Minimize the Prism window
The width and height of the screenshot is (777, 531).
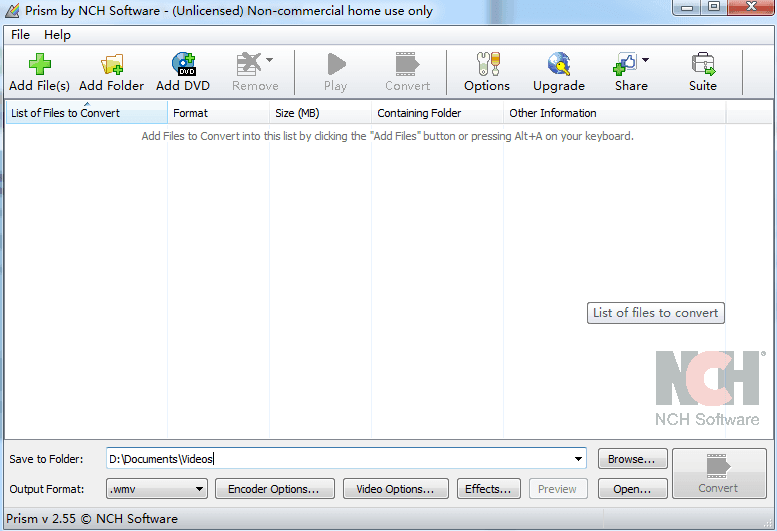pos(687,7)
